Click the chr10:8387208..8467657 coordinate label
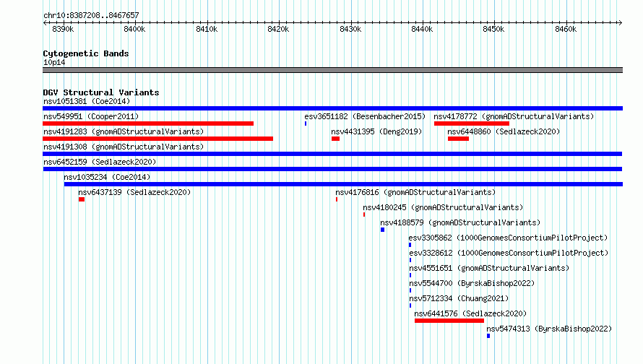Screen dimensions: 643x364 91,15
